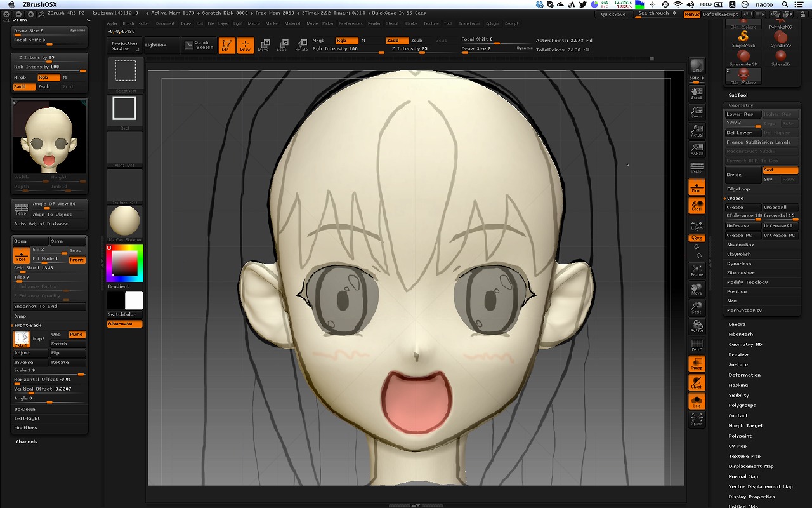Select the Scroll canvas icon
The width and height of the screenshot is (812, 508).
click(x=697, y=93)
